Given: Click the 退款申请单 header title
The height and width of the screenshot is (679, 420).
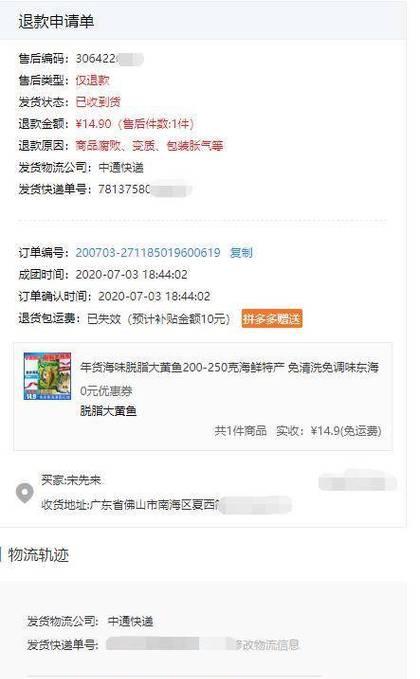Looking at the screenshot, I should (x=56, y=21).
